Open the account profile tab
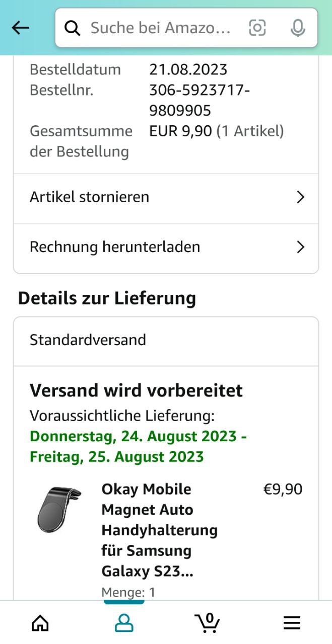 [x=124, y=623]
